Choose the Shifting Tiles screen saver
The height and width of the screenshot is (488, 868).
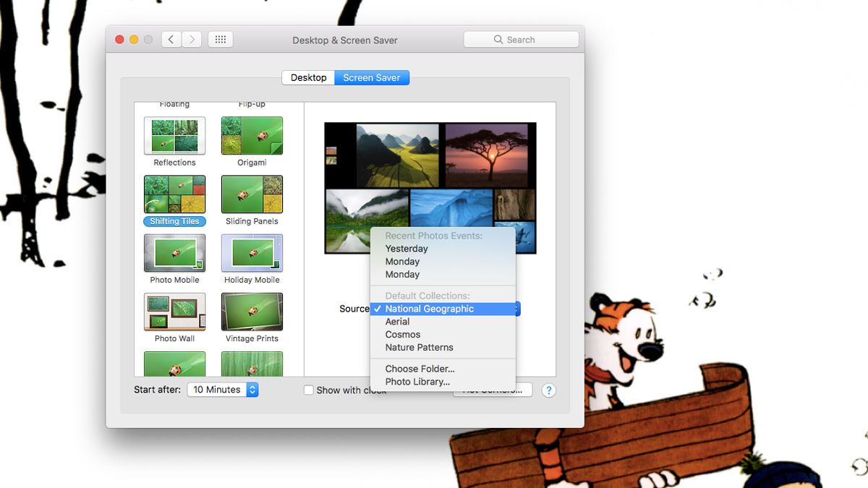pos(174,194)
